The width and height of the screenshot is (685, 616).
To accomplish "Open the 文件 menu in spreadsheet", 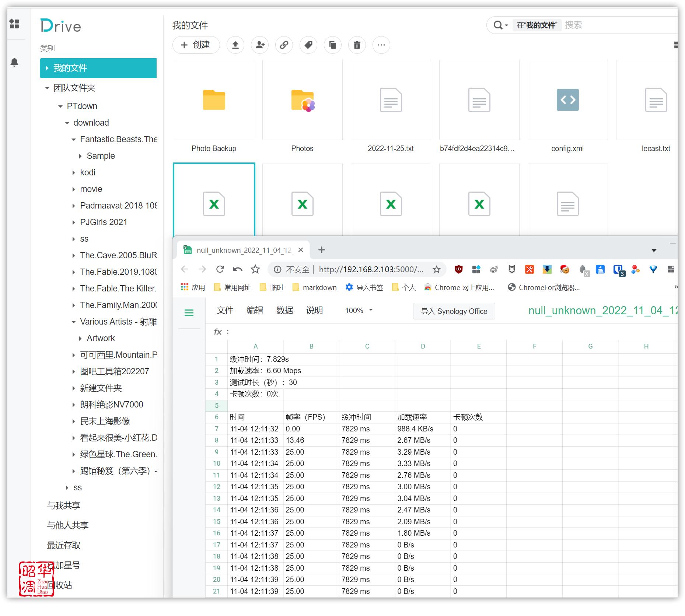I will (225, 311).
